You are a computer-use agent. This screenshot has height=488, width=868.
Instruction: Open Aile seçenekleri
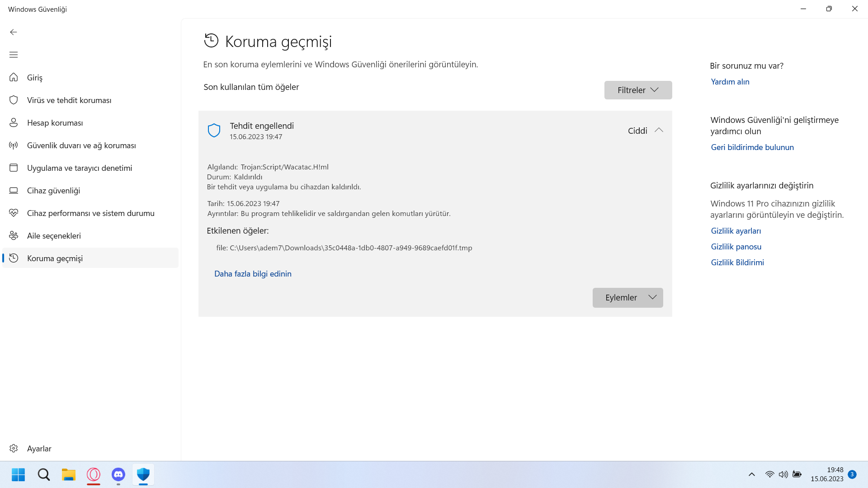pyautogui.click(x=54, y=236)
